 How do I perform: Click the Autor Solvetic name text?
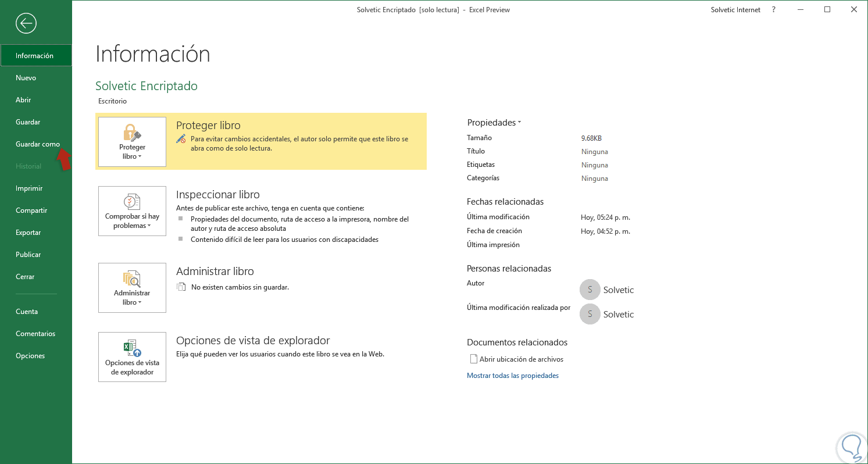point(619,290)
